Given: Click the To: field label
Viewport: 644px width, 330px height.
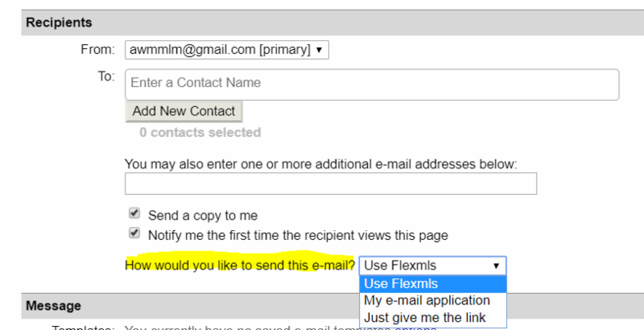Looking at the screenshot, I should [107, 76].
